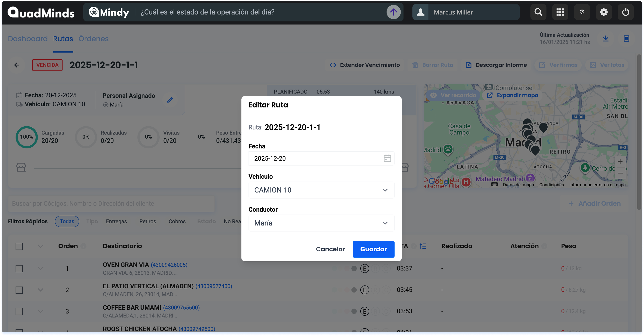Image resolution: width=644 pixels, height=336 pixels.
Task: Click the back arrow next to VENCIDA
Action: pyautogui.click(x=17, y=65)
